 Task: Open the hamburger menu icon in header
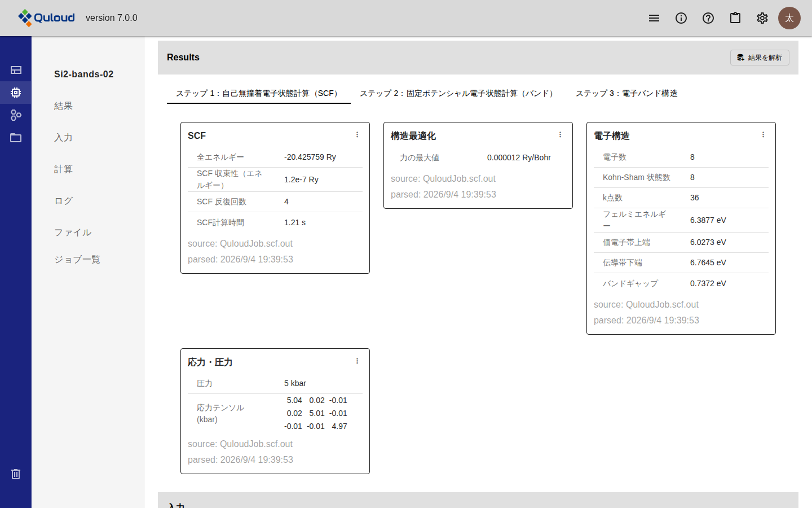click(x=654, y=18)
